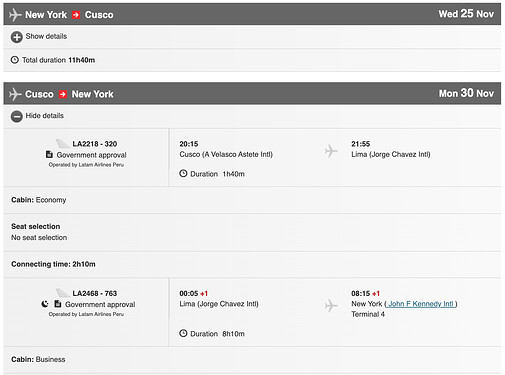
Task: Click document icon for LA2218 Government approval
Action: click(x=49, y=154)
